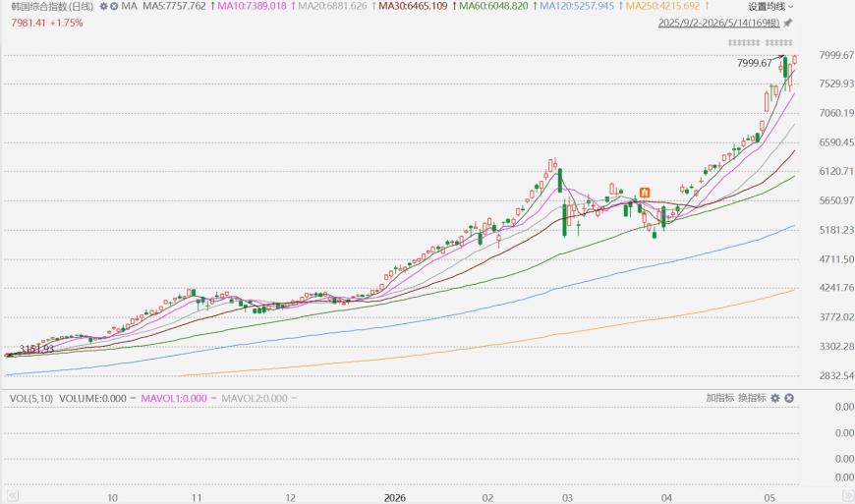Click the 7529.93 price axis label
Image resolution: width=855 pixels, height=504 pixels.
(836, 84)
